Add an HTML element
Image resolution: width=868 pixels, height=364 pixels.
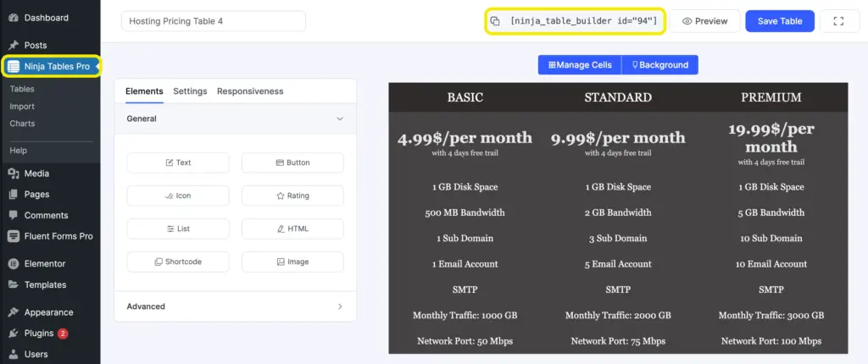[292, 229]
